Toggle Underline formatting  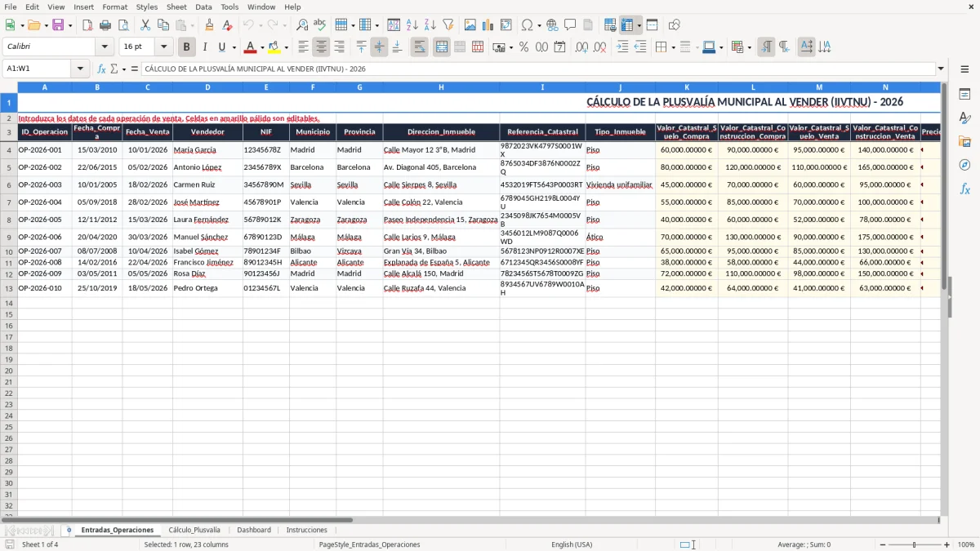(x=222, y=47)
